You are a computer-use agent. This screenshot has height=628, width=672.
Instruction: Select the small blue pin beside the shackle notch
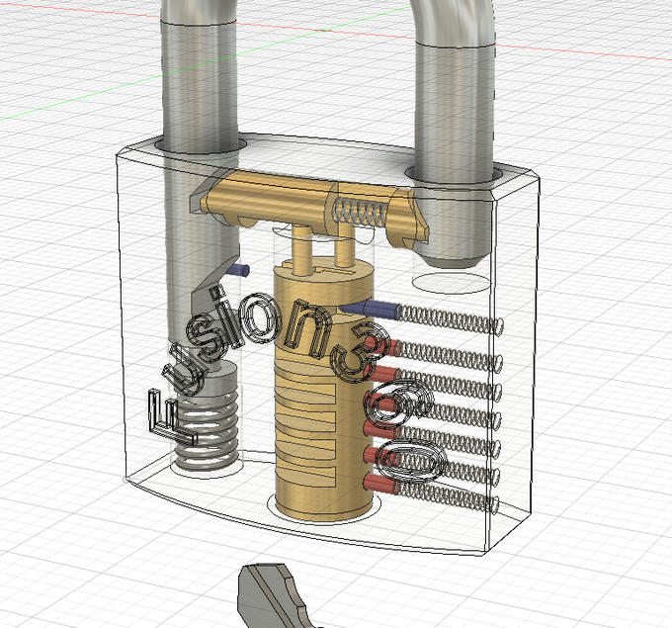tap(237, 270)
